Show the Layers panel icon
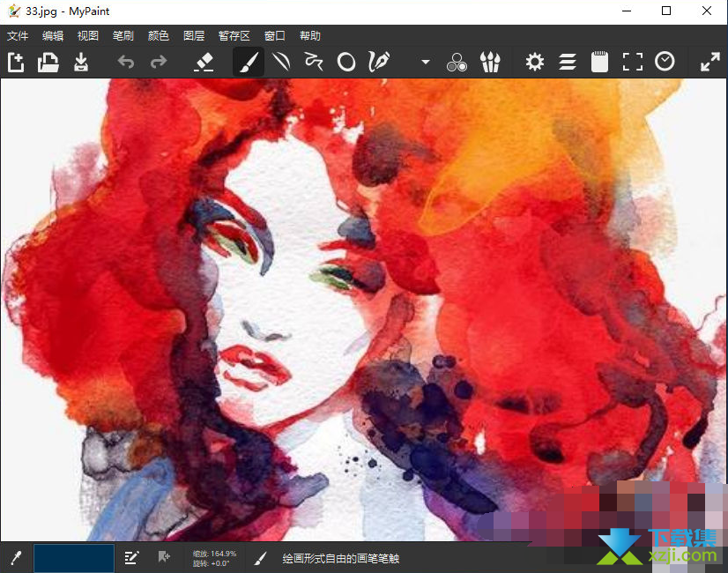The height and width of the screenshot is (573, 728). 568,62
